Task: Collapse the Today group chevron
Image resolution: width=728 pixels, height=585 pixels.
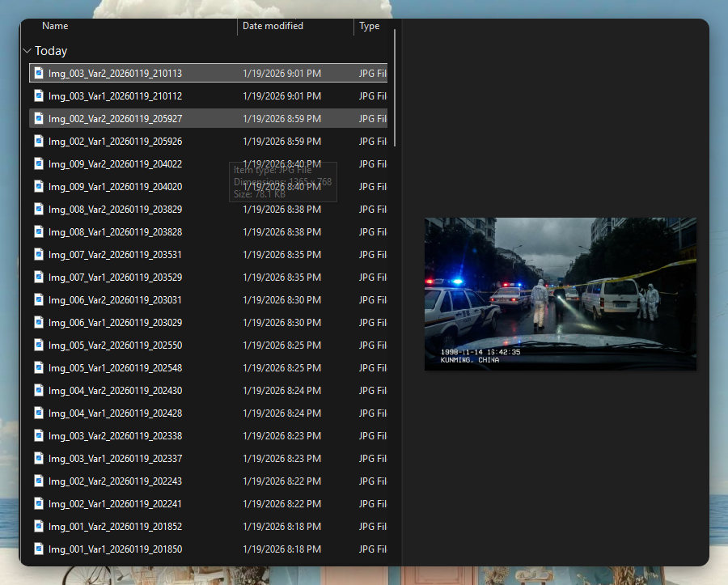Action: pos(28,51)
